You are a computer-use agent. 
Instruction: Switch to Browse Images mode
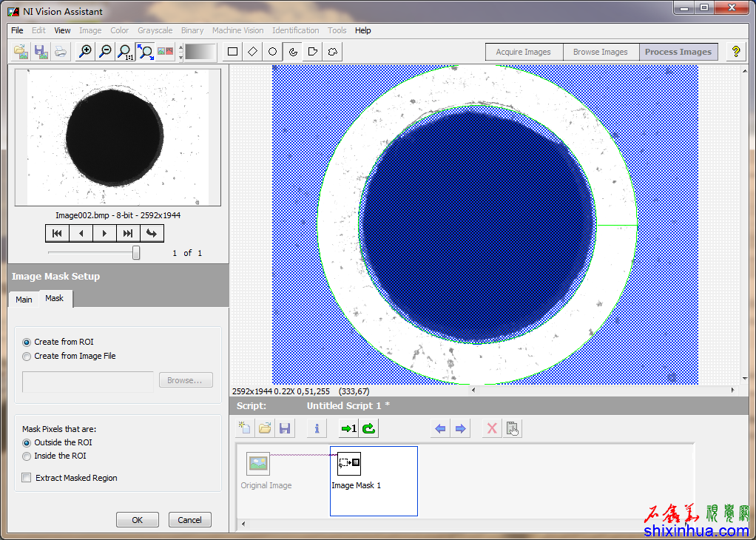point(600,52)
